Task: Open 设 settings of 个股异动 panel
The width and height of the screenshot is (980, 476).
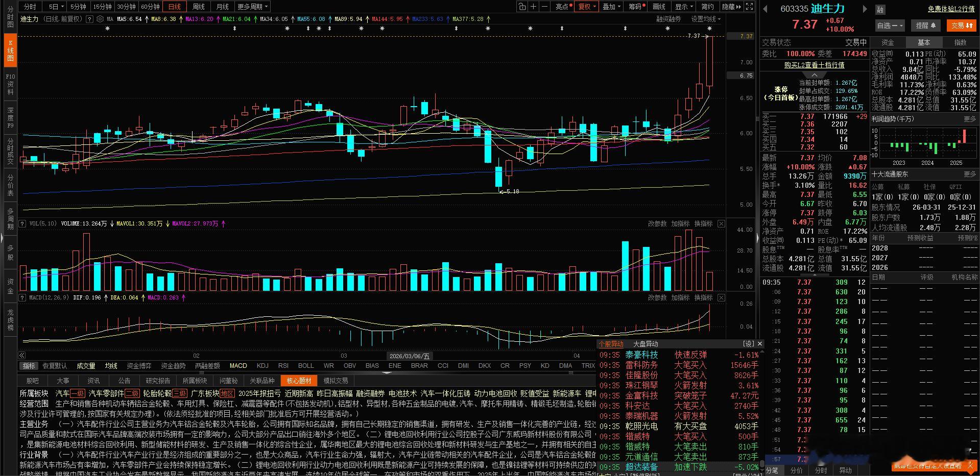Action: tap(748, 344)
